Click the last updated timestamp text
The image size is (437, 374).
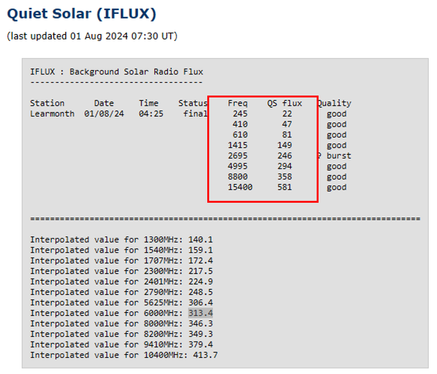pyautogui.click(x=92, y=36)
